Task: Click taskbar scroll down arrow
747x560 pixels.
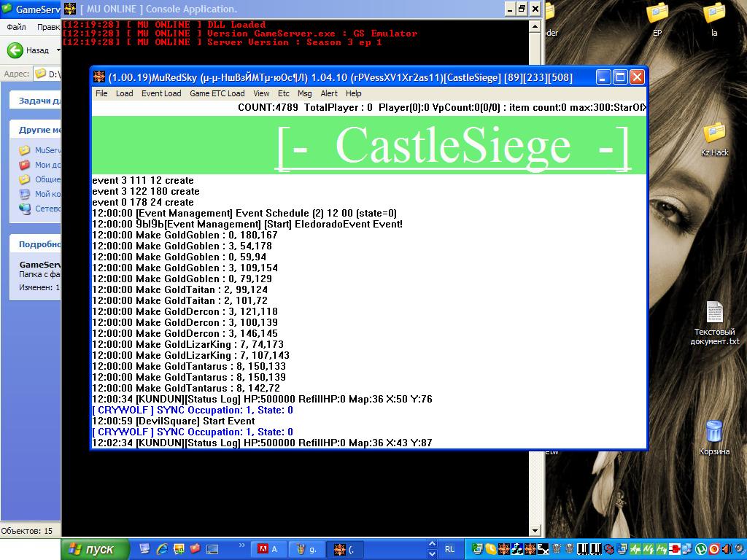Action: [x=432, y=554]
